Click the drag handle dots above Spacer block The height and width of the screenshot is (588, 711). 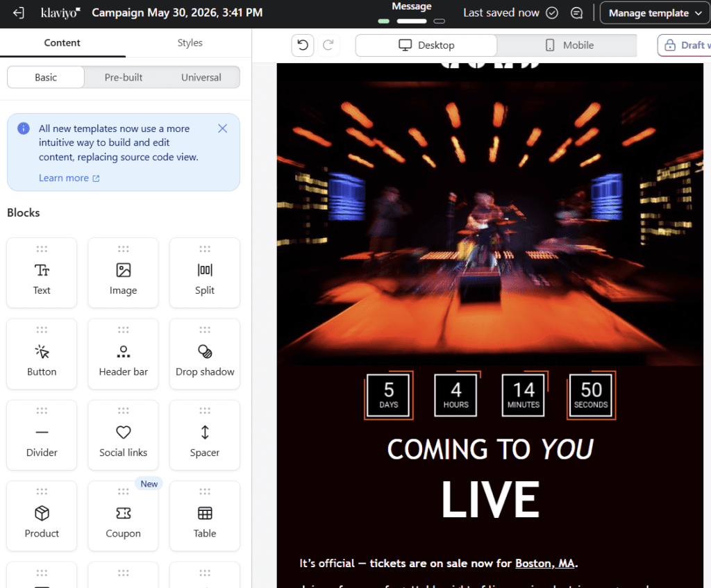pyautogui.click(x=205, y=411)
